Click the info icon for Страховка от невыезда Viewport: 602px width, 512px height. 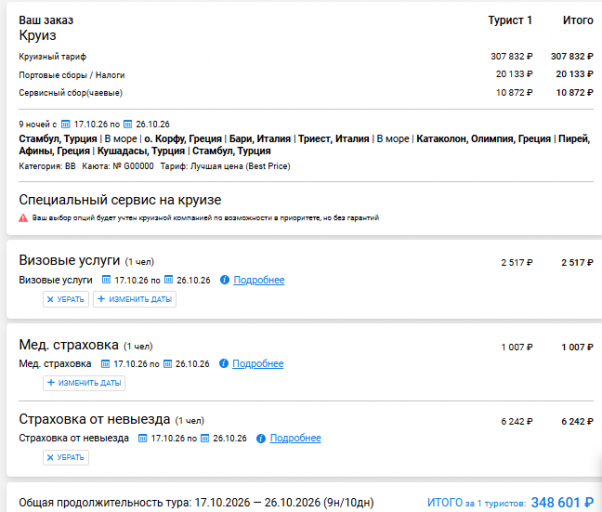[261, 438]
